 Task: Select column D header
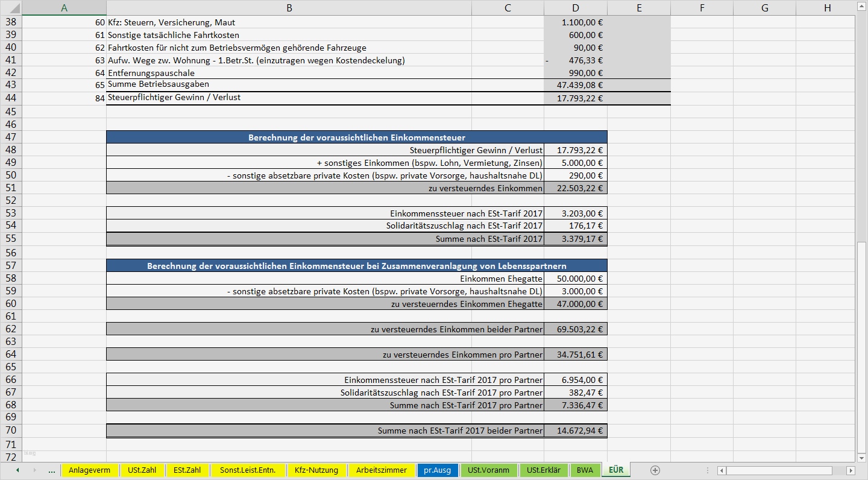tap(575, 8)
